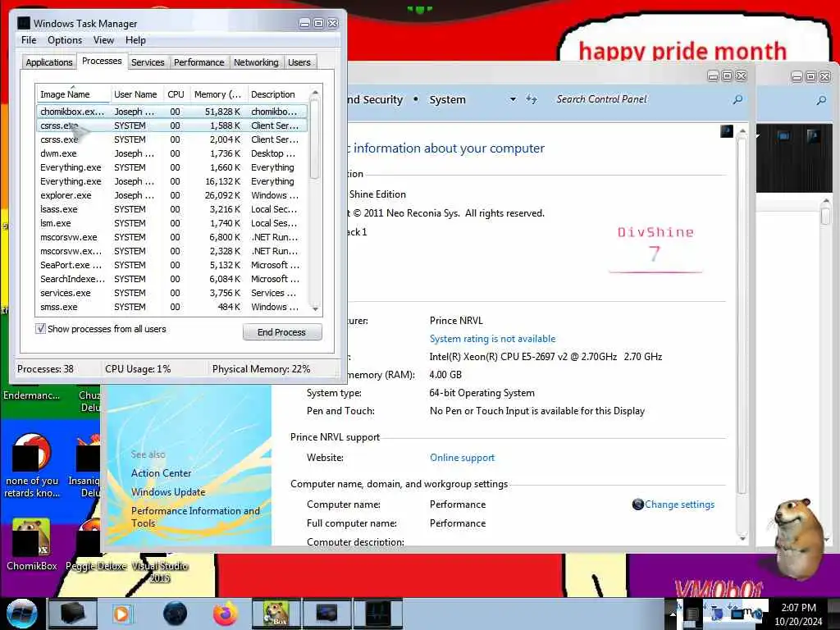Click the Change settings link
This screenshot has width=840, height=630.
pos(679,504)
